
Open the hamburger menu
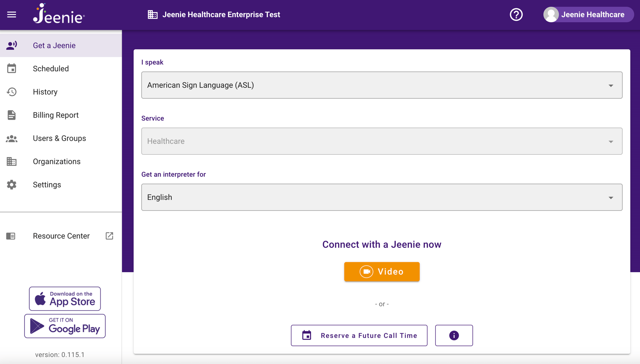click(x=12, y=14)
